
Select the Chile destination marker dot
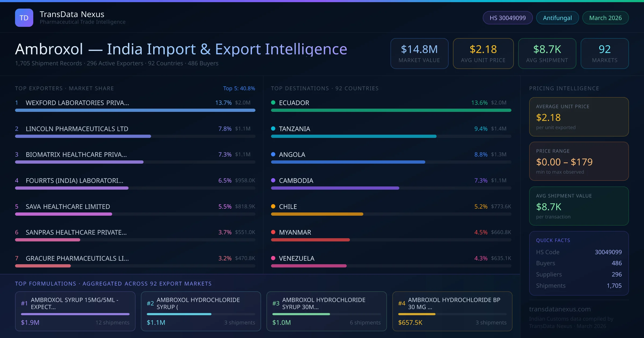point(273,206)
